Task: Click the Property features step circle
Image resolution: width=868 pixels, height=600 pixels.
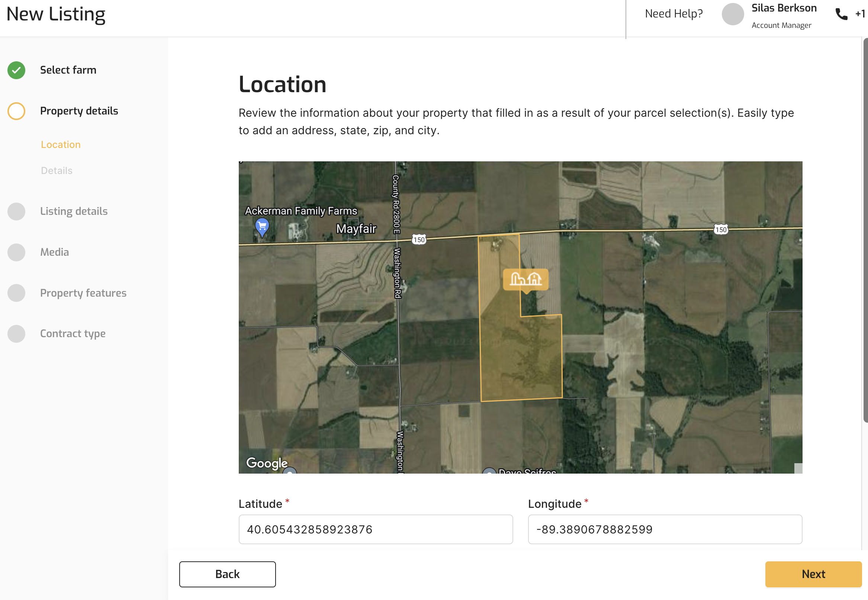Action: pyautogui.click(x=16, y=293)
